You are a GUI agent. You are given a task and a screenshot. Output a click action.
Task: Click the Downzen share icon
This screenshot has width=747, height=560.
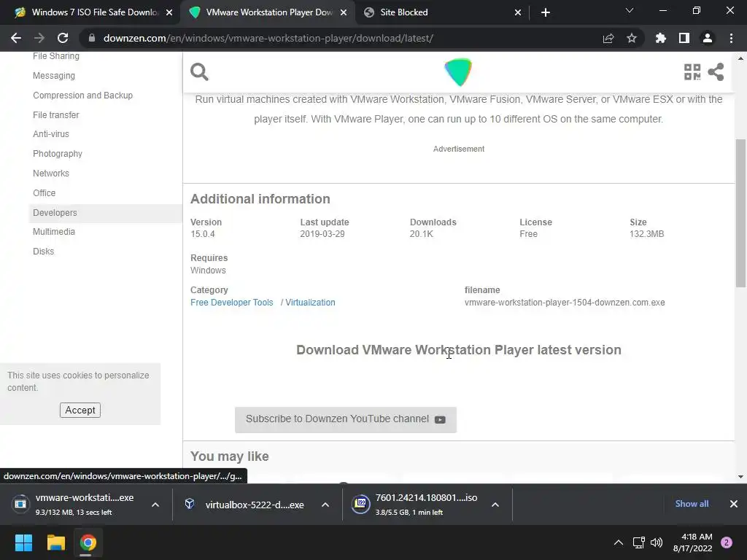click(x=716, y=72)
